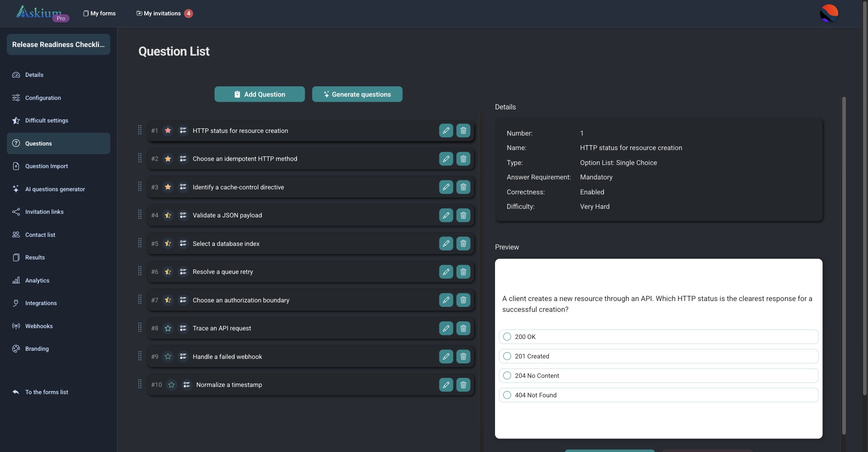
Task: Return via 'To the forms list'
Action: [58, 392]
